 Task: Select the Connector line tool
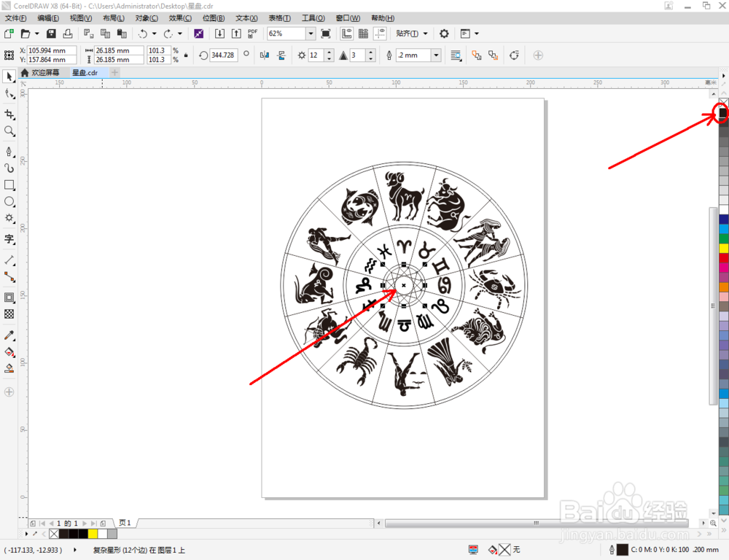point(9,277)
